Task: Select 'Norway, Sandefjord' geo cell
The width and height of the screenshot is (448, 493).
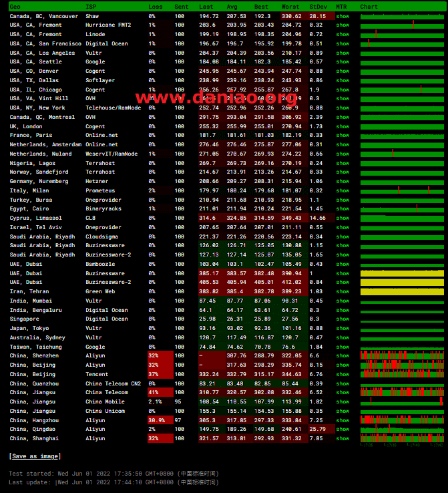Action: click(x=39, y=172)
